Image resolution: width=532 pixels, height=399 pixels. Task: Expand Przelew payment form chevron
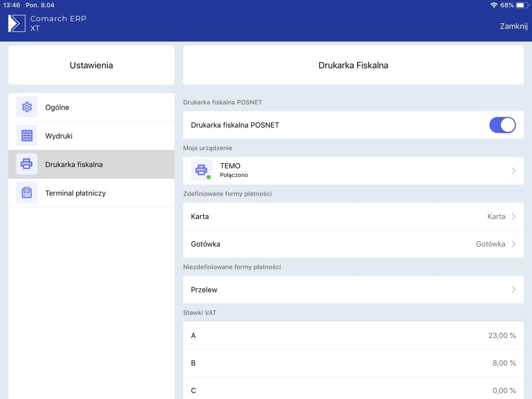[513, 290]
